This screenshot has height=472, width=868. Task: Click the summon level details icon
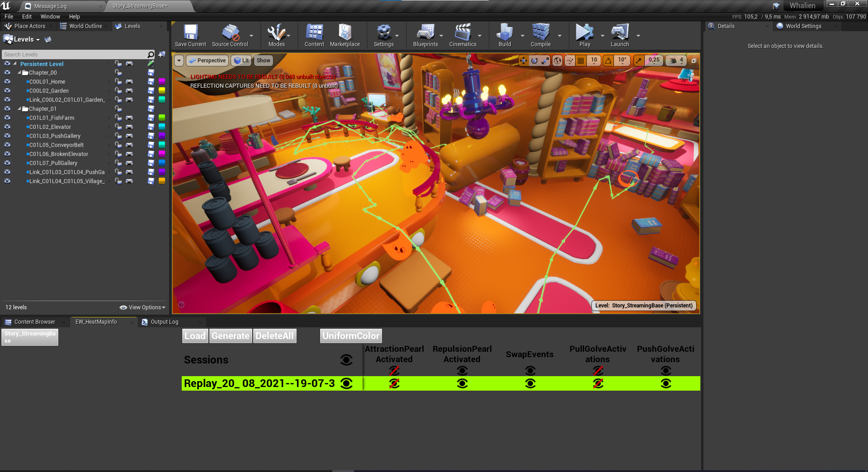coord(48,39)
